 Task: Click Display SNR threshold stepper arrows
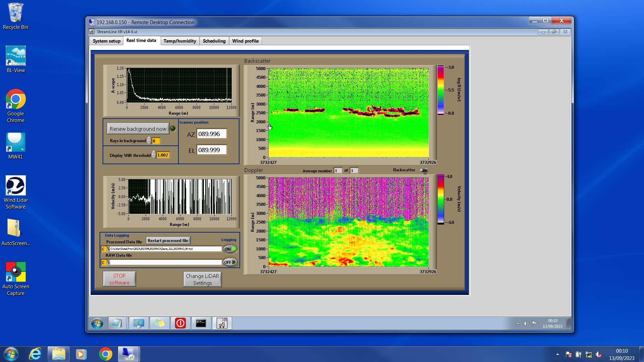click(154, 155)
